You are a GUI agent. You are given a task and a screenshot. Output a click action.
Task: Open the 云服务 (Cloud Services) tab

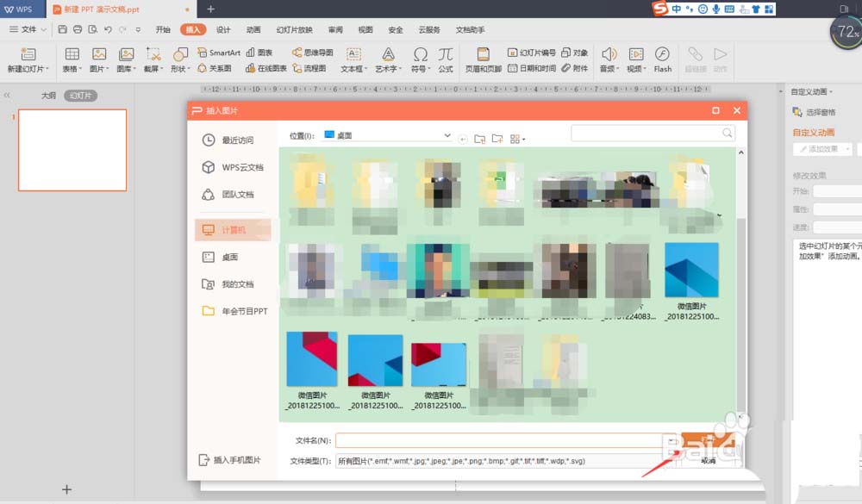(429, 29)
